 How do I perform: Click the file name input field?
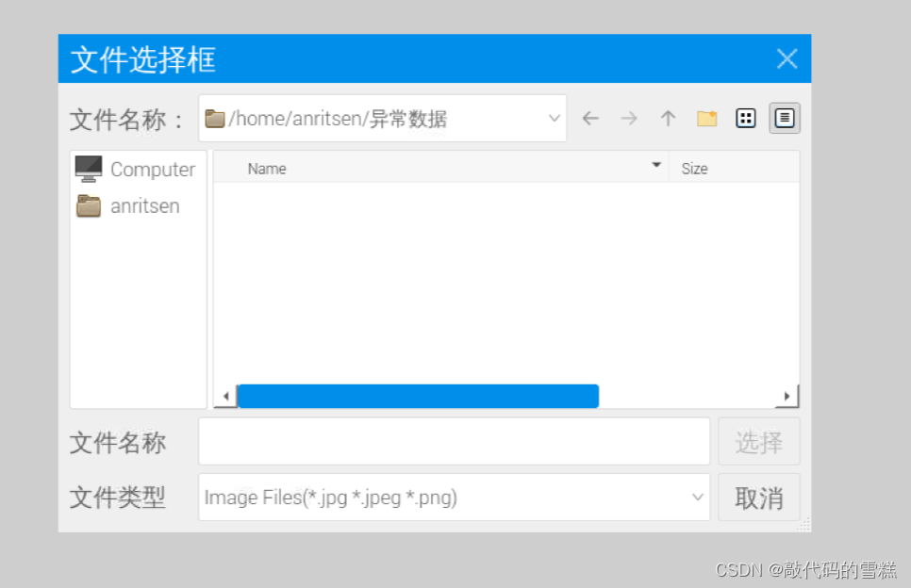pos(454,441)
